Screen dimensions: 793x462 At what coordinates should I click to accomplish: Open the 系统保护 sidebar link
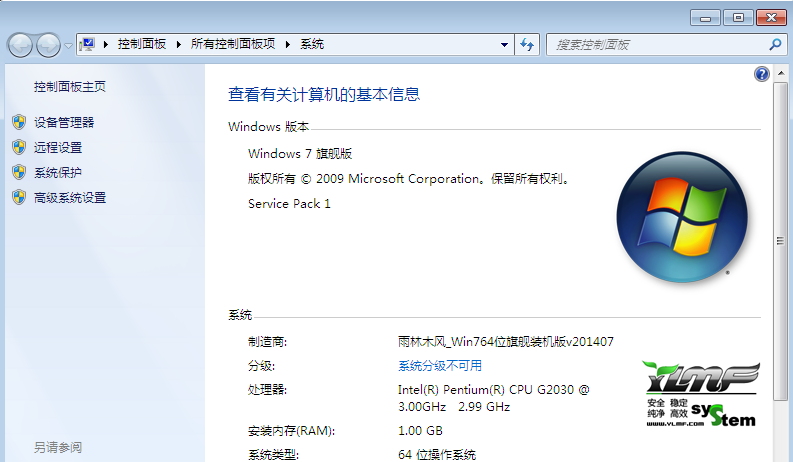(58, 172)
